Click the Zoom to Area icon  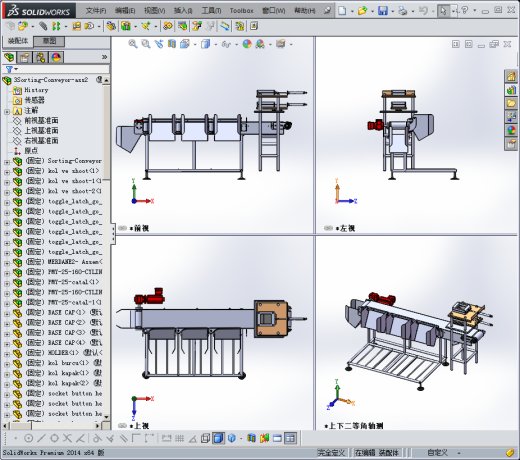pyautogui.click(x=146, y=44)
